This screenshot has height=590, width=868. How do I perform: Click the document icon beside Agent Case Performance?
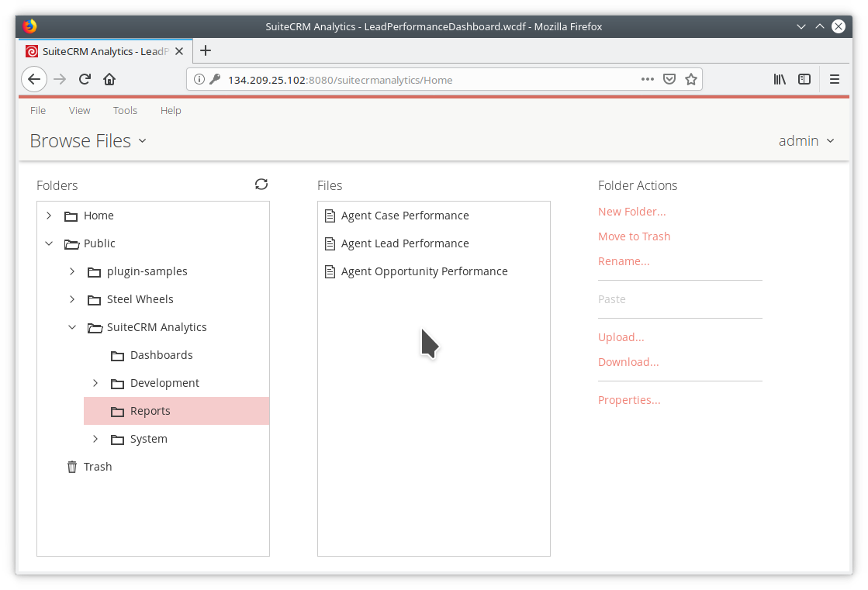tap(329, 215)
